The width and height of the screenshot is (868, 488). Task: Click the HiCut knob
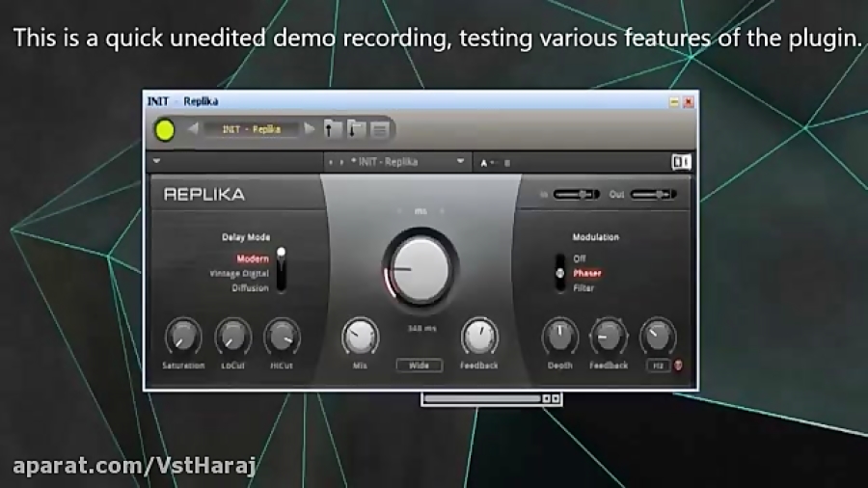tap(282, 337)
